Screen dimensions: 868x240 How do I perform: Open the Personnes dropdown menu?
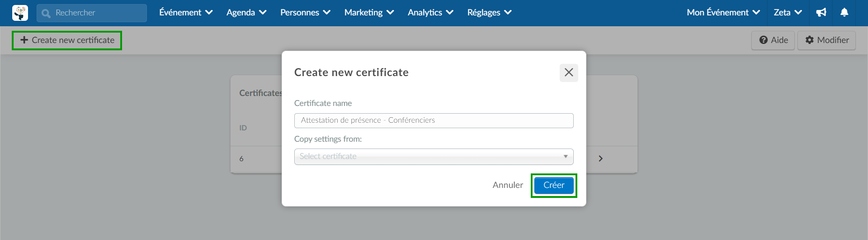click(x=305, y=13)
